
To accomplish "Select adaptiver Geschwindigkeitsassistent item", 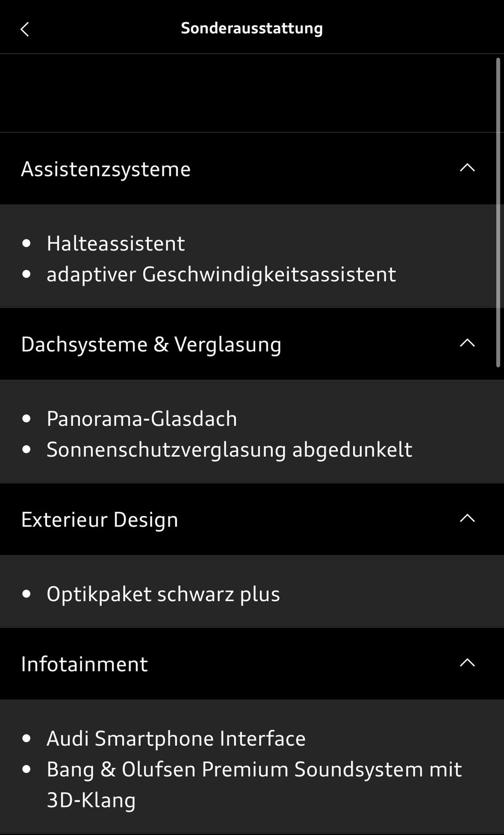I will point(221,274).
